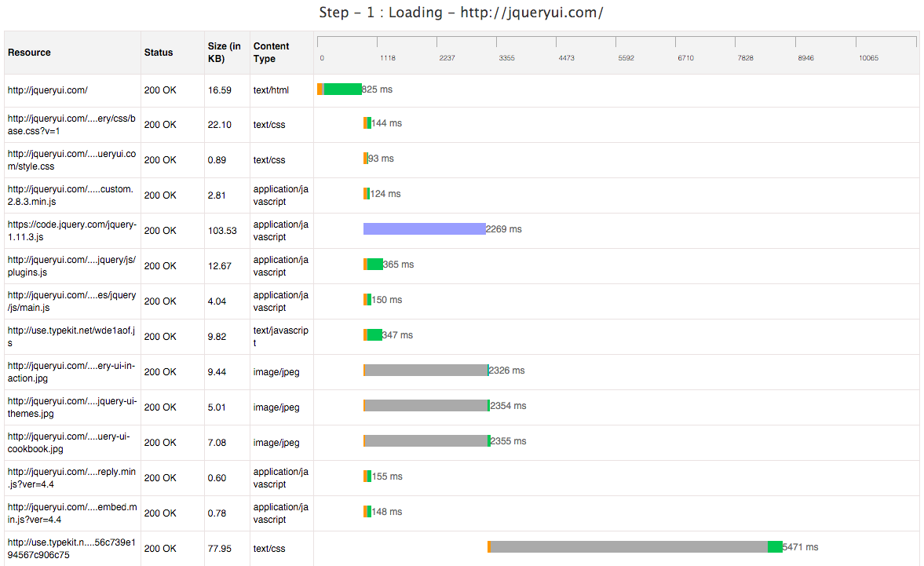This screenshot has width=924, height=566.
Task: Click the 150 ms timing label
Action: 386,300
